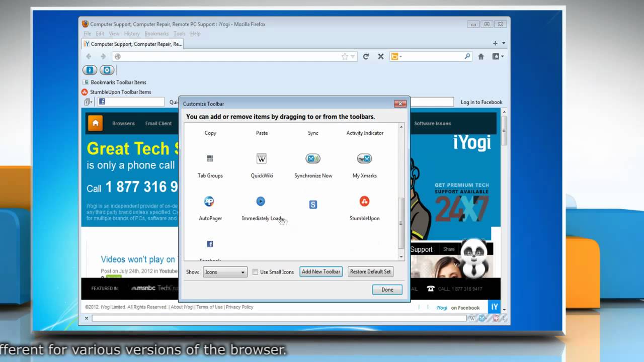Click the dialog scrollbar down arrow
644x362 pixels.
[x=401, y=257]
